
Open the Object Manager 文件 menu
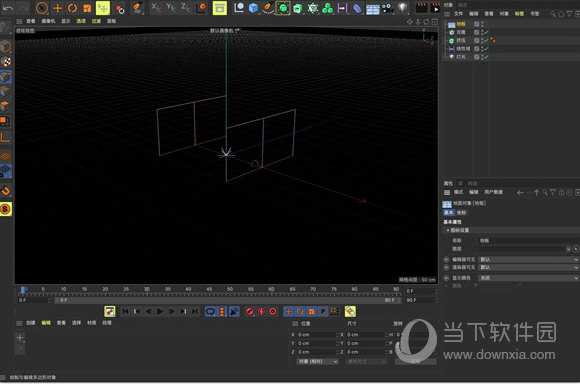coord(458,14)
